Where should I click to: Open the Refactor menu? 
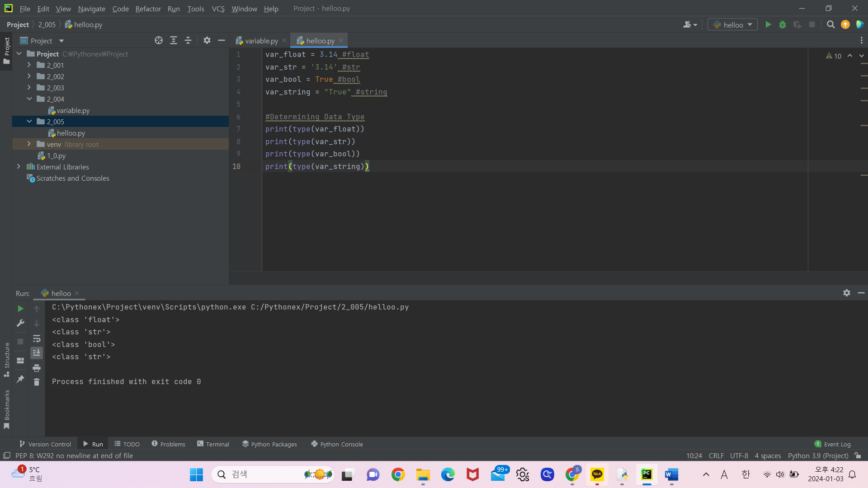pos(148,9)
